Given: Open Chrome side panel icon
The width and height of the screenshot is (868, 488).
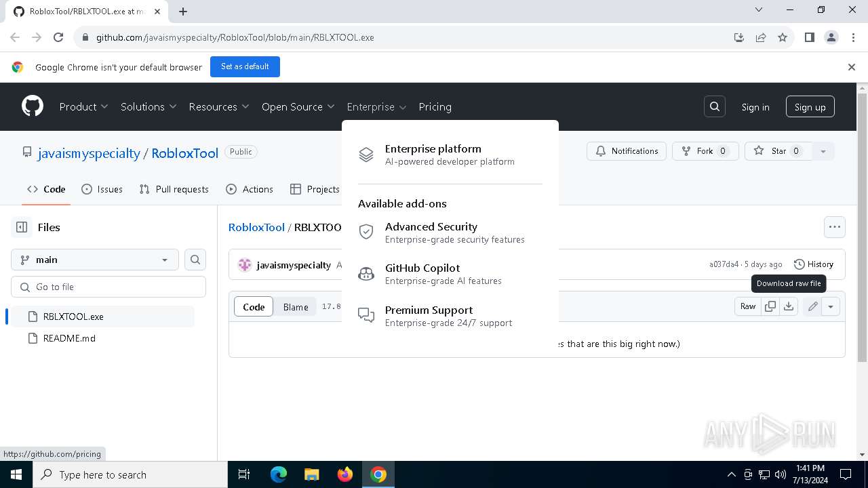Looking at the screenshot, I should coord(810,37).
